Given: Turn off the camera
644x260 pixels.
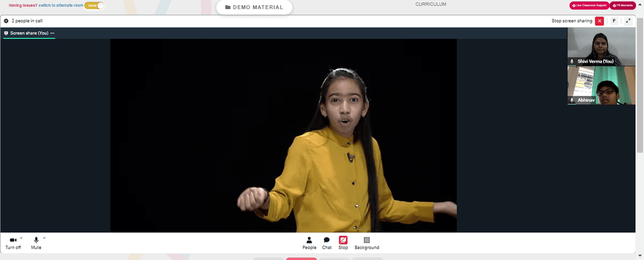Looking at the screenshot, I should [x=13, y=243].
